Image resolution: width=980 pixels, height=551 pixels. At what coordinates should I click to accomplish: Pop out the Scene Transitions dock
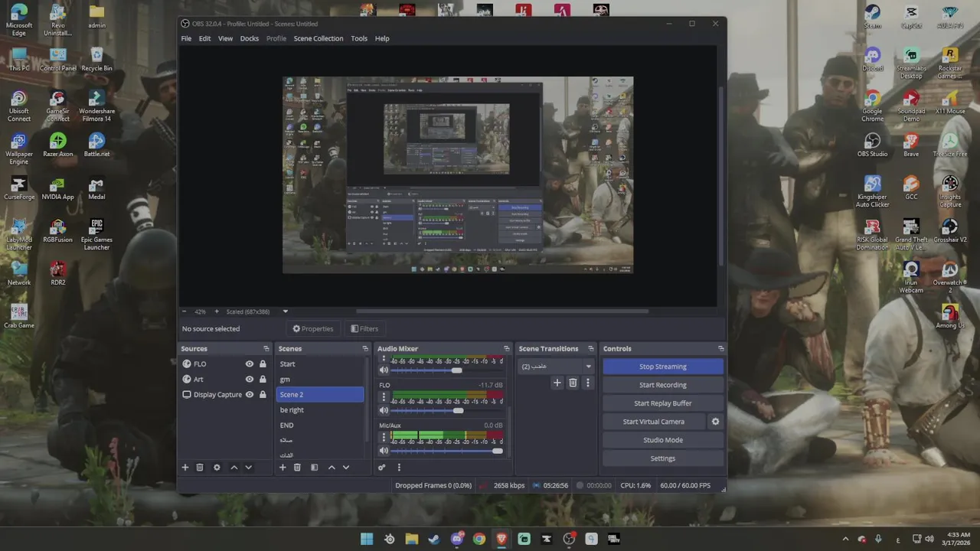click(x=592, y=349)
